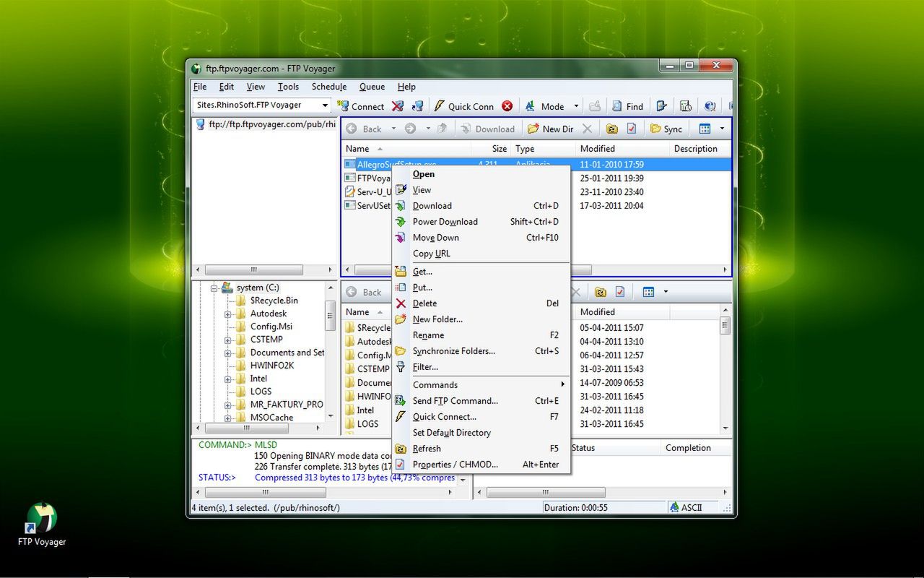Expand the Autodesk folder in tree

[228, 314]
